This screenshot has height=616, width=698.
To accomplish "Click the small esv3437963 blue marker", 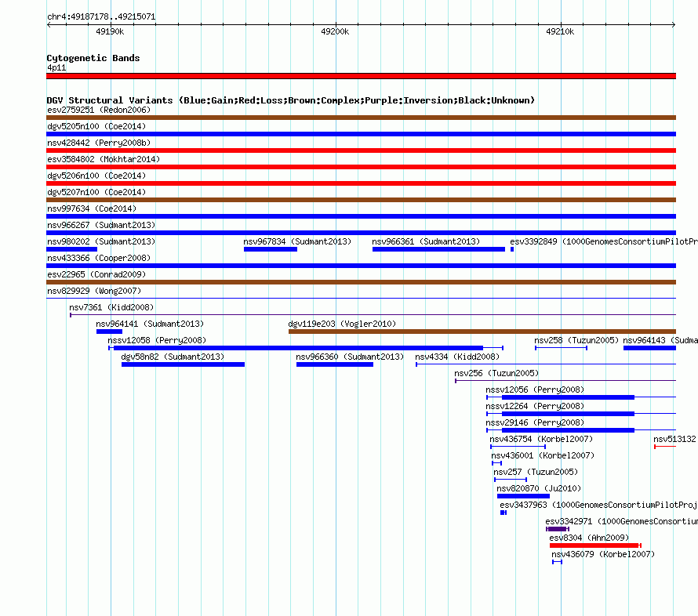I will 504,513.
